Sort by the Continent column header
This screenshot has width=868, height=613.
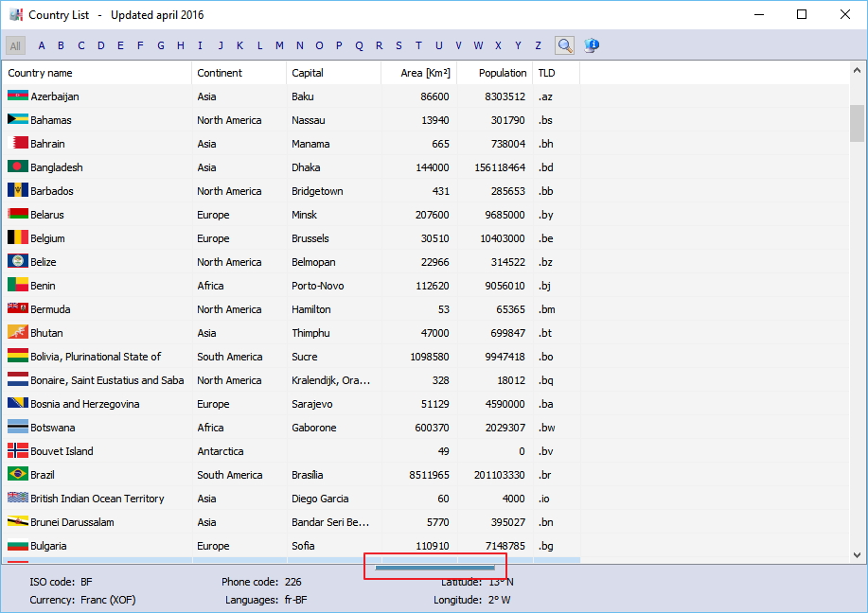coord(220,73)
